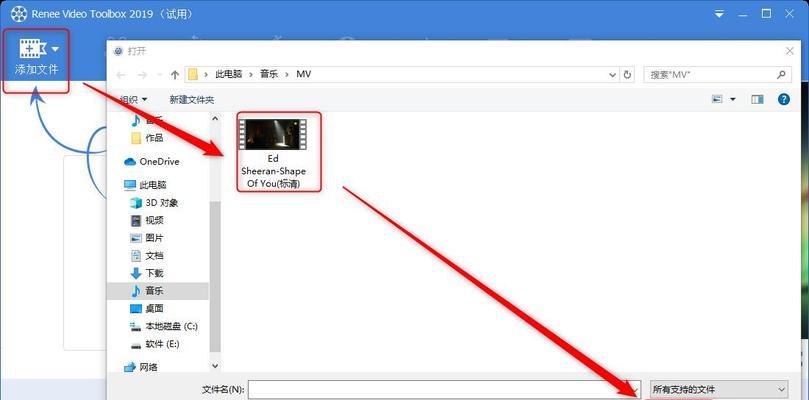This screenshot has width=809, height=400.
Task: Open the 组织 menu
Action: click(x=133, y=99)
